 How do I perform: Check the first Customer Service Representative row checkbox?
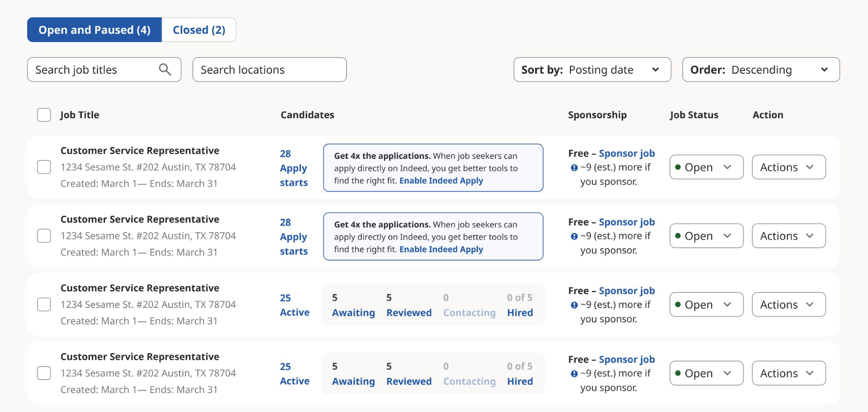(x=43, y=167)
